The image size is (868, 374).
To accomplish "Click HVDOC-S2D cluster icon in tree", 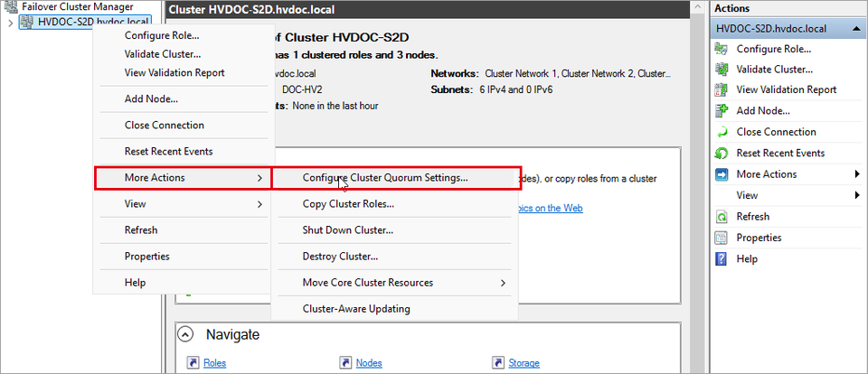I will (26, 22).
